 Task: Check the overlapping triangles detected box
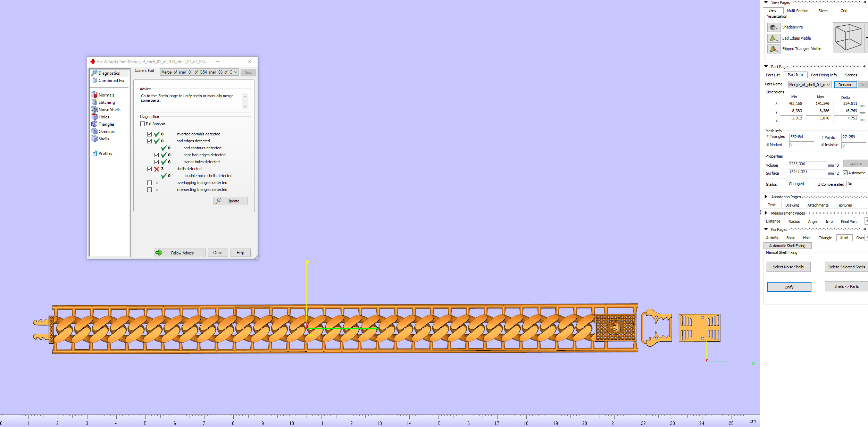coord(149,183)
